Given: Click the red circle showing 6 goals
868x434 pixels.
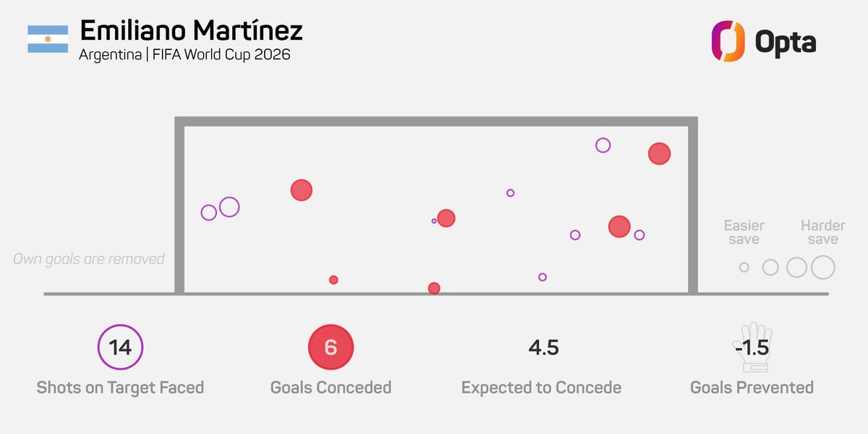Looking at the screenshot, I should pyautogui.click(x=331, y=347).
